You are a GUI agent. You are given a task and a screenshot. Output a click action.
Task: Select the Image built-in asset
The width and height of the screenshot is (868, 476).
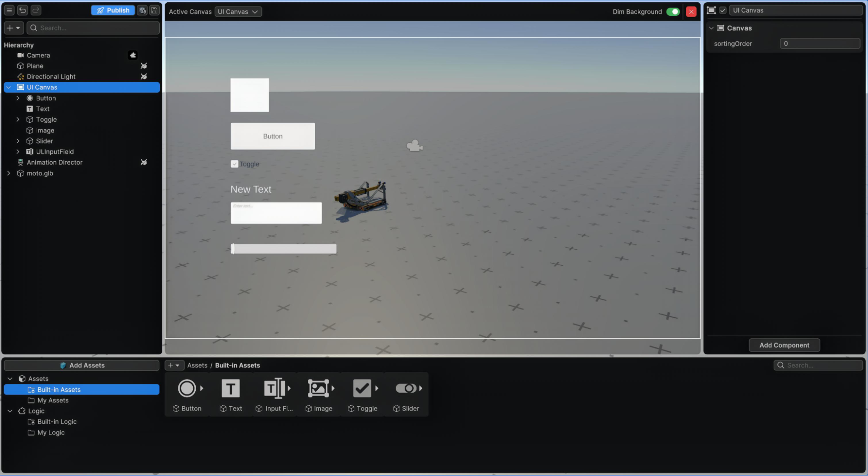pyautogui.click(x=319, y=395)
